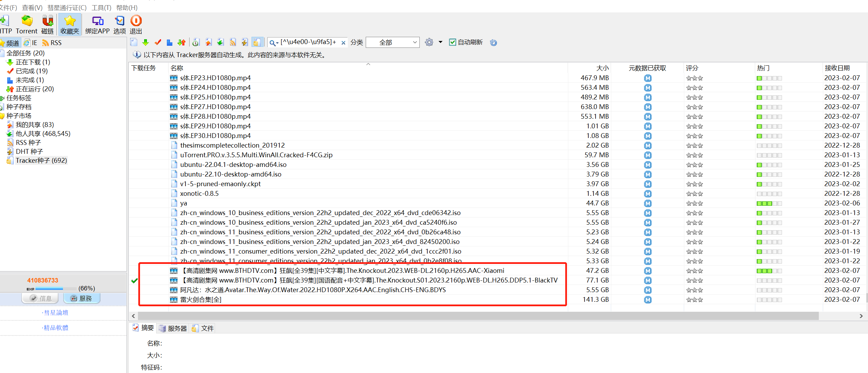Click the highlighted Tracker seed filter icon
868x373 pixels.
click(x=257, y=42)
